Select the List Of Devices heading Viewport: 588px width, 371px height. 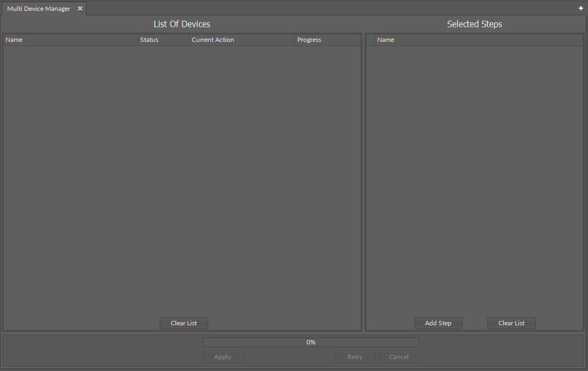(182, 24)
